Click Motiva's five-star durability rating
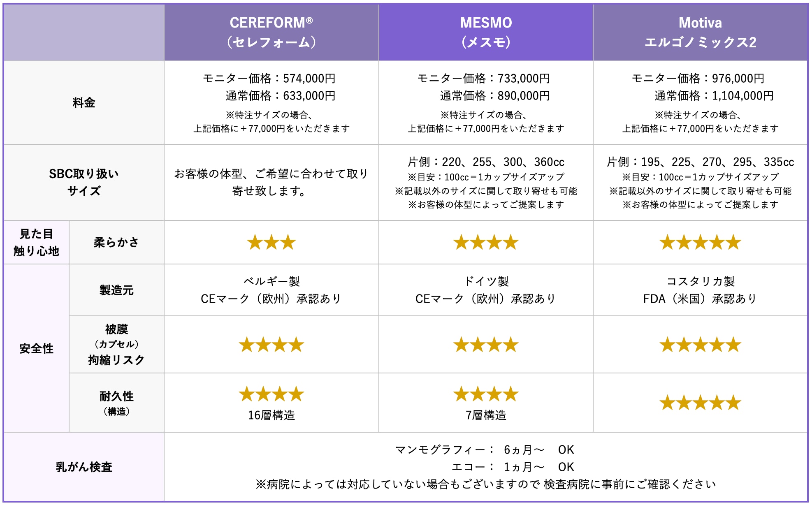This screenshot has width=812, height=505. tap(700, 403)
